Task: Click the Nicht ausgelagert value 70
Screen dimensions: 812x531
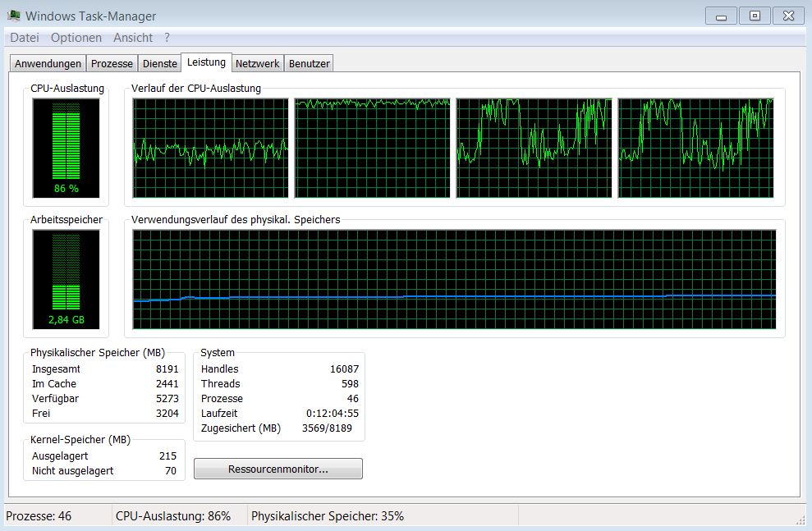Action: (x=171, y=470)
